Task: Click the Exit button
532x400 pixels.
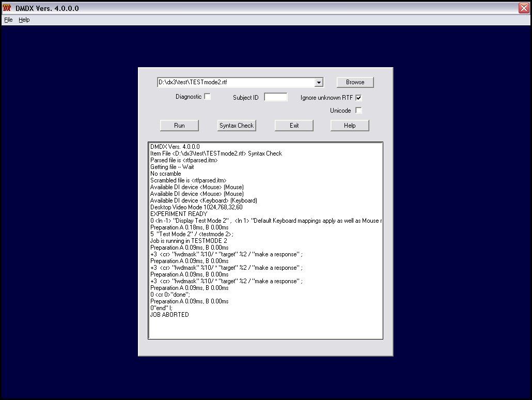Action: (294, 125)
